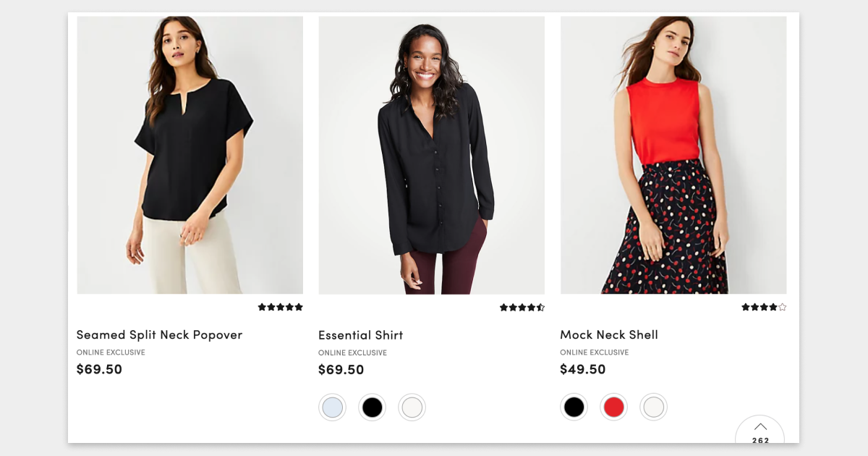The width and height of the screenshot is (868, 456).
Task: Click the $49.50 Mock Neck Shell price
Action: point(583,369)
